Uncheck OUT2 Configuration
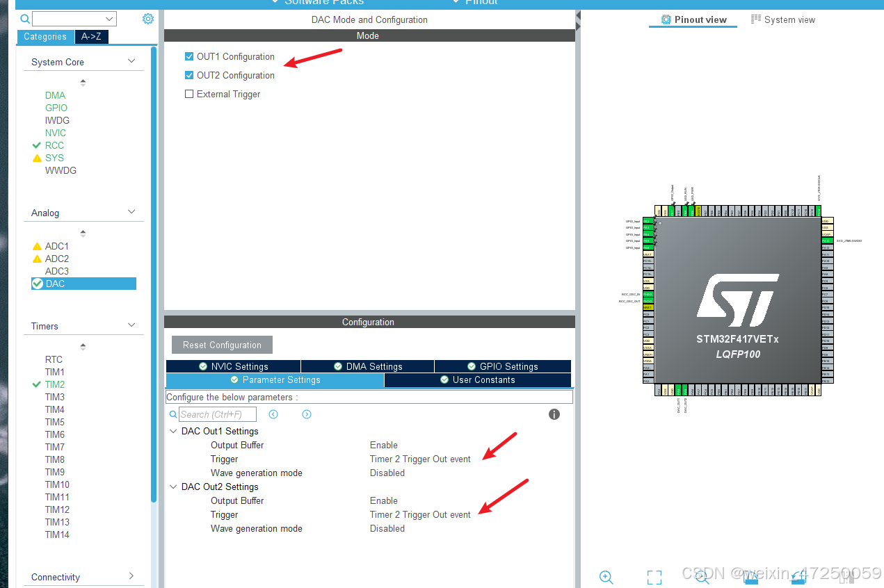Viewport: 884px width, 588px height. click(189, 75)
